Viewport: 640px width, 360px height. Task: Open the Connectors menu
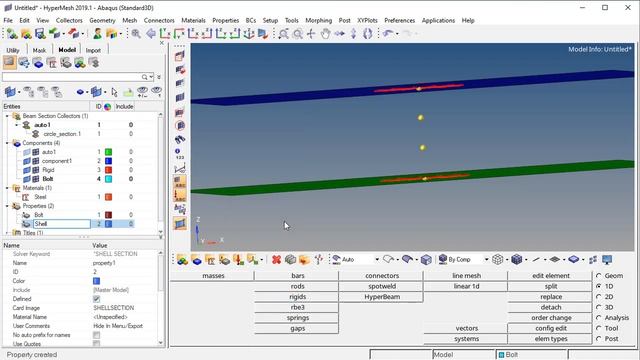pos(159,20)
